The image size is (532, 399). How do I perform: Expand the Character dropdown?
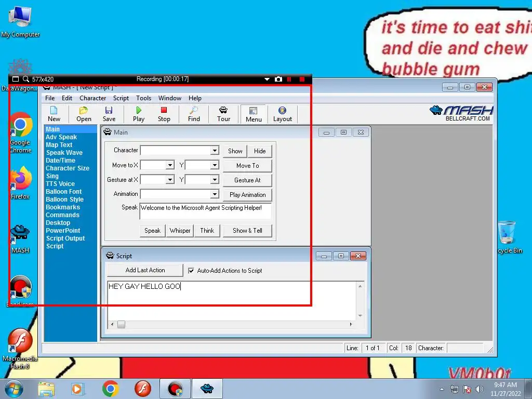click(x=215, y=150)
